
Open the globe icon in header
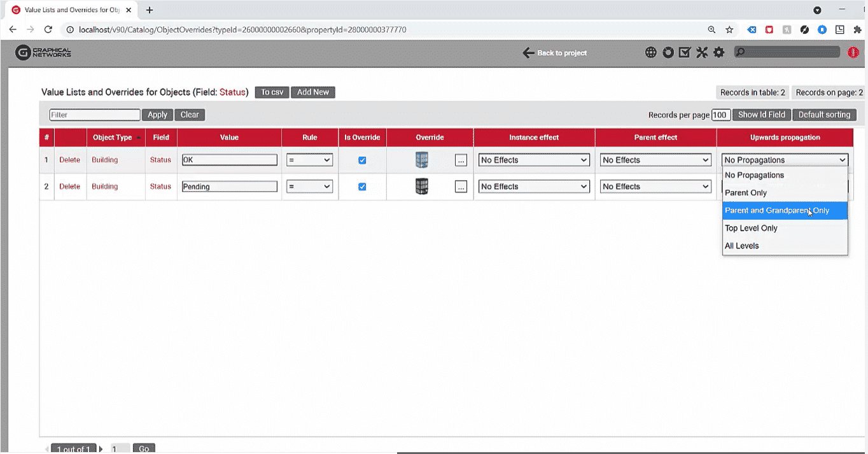coord(650,53)
